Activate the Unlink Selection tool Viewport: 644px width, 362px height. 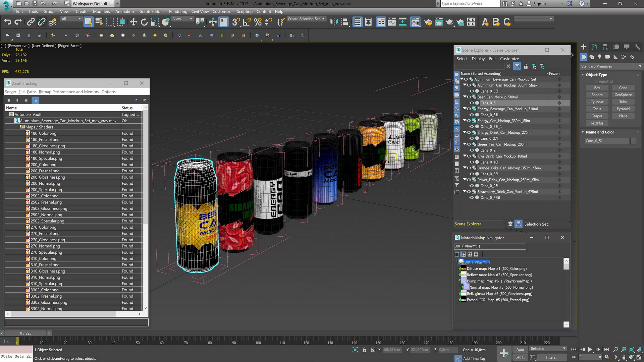[x=42, y=22]
